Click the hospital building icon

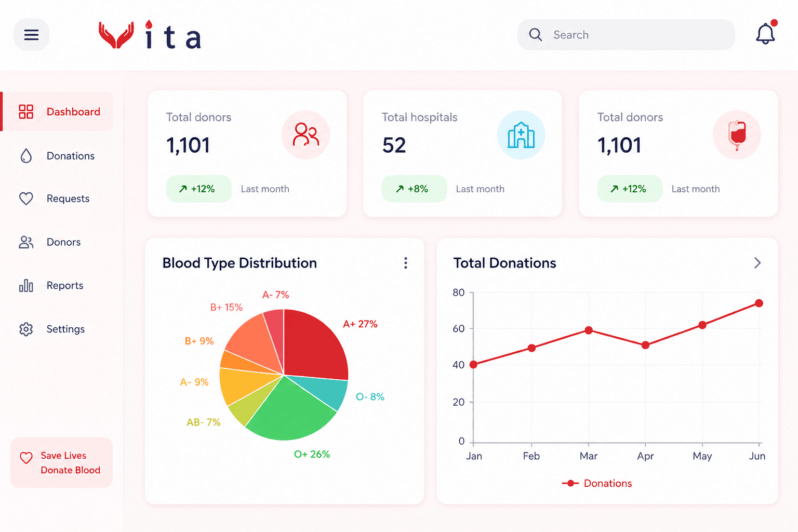521,135
